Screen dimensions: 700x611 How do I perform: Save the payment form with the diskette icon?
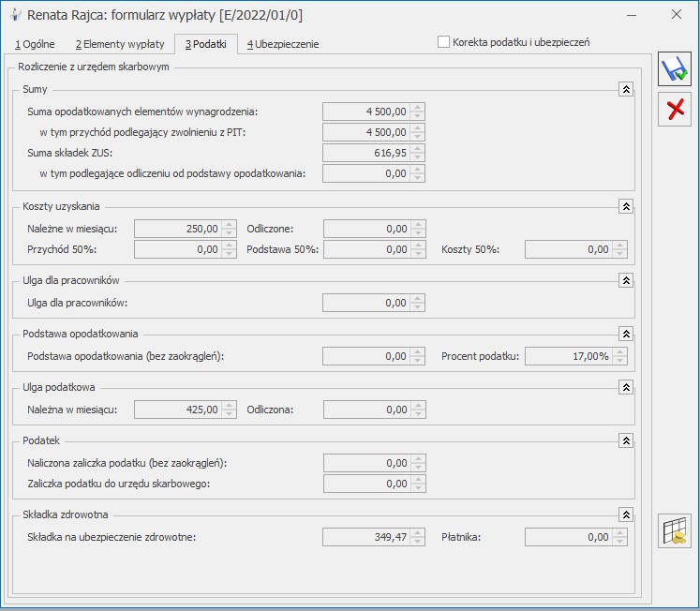(x=674, y=69)
